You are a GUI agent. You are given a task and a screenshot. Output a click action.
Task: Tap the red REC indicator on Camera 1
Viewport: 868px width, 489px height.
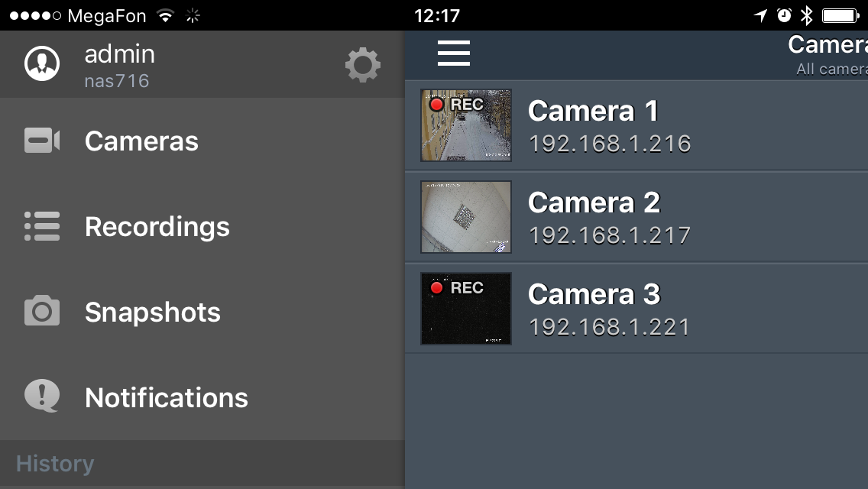point(437,104)
